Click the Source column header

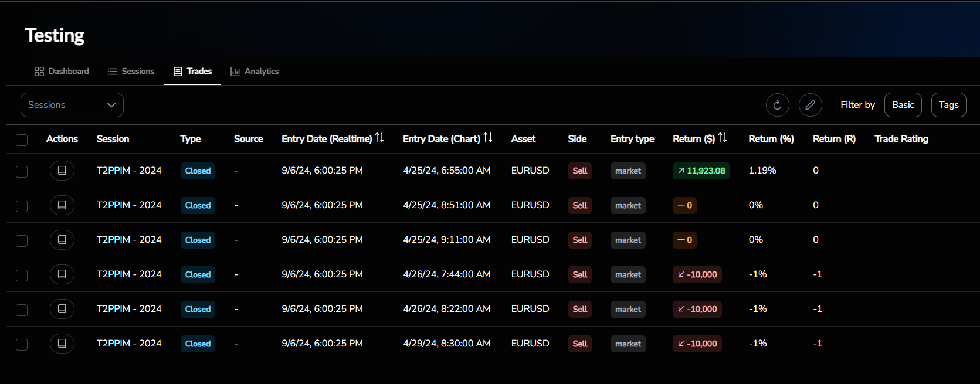[x=248, y=139]
